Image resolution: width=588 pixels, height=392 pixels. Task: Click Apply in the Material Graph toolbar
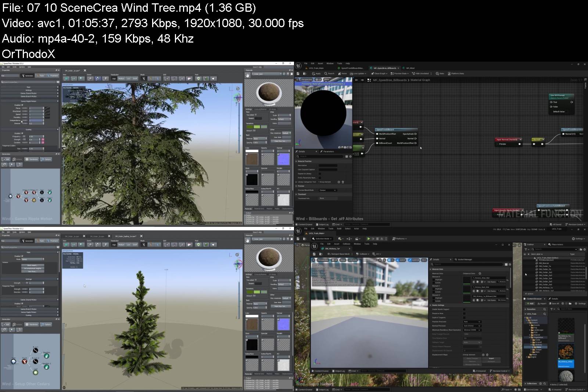pos(316,73)
